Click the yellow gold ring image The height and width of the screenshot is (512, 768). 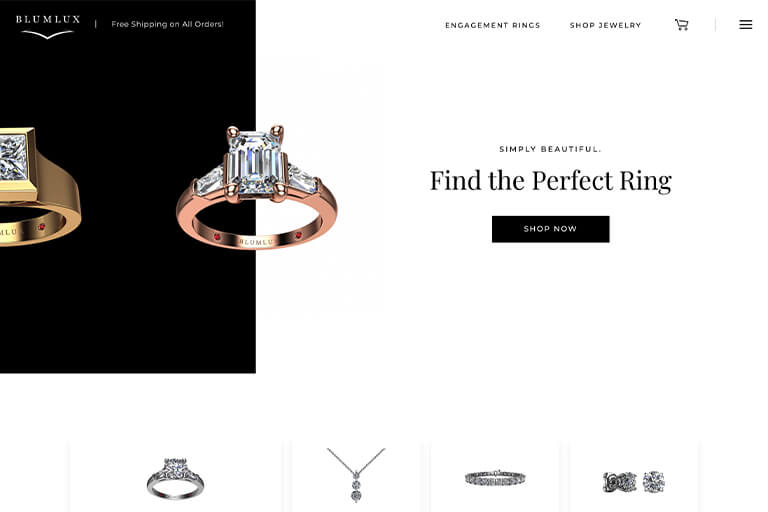click(40, 186)
